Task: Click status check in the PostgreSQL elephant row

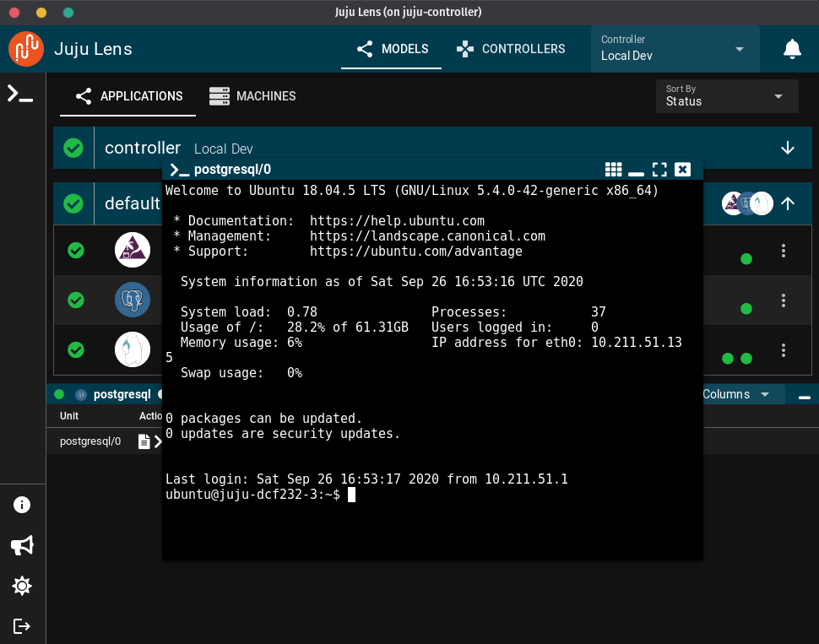Action: coord(76,300)
